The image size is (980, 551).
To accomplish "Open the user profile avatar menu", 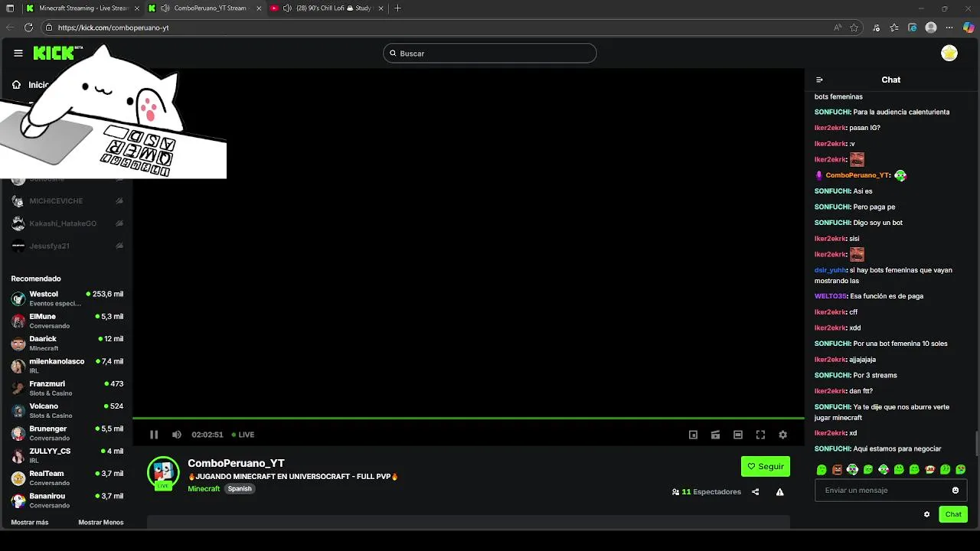I will click(x=949, y=53).
